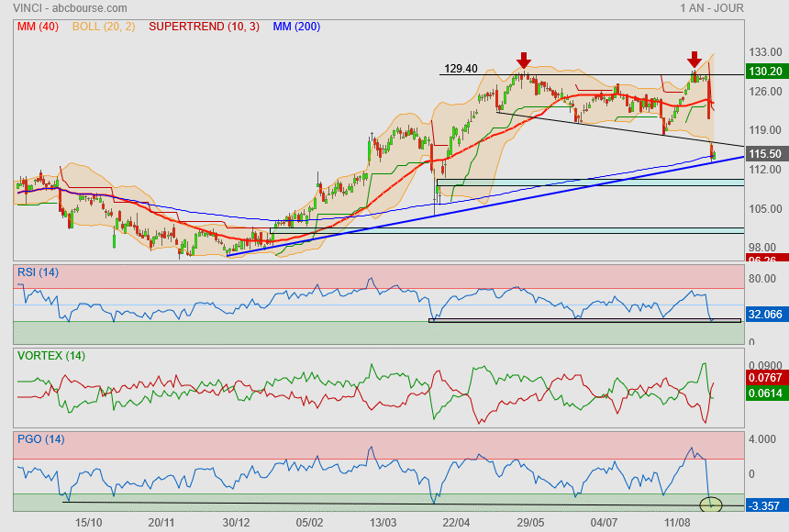The height and width of the screenshot is (532, 789).
Task: Toggle the MM (200) legend label
Action: pos(294,27)
